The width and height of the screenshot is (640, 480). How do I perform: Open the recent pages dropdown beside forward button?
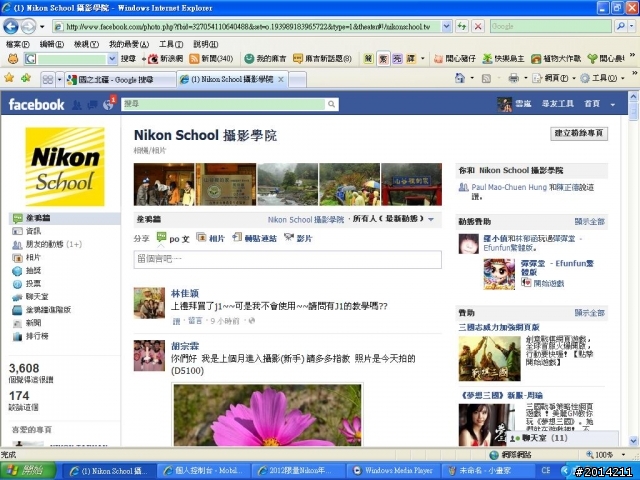(x=42, y=27)
